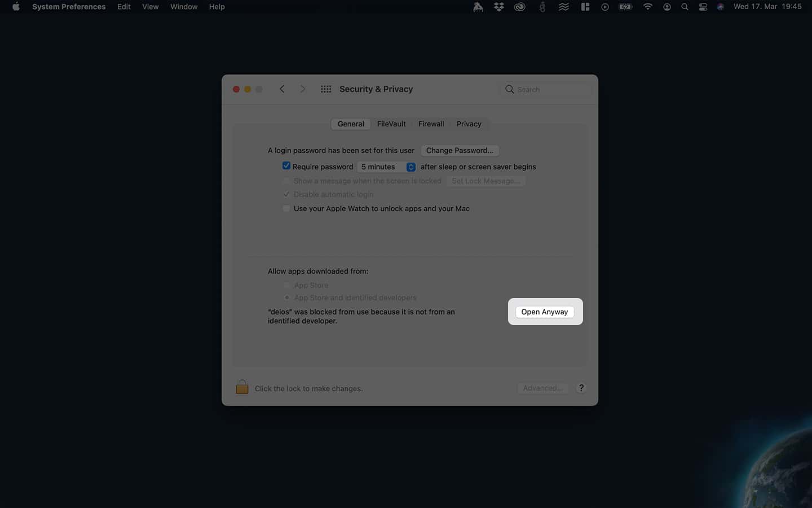Viewport: 812px width, 508px height.
Task: Open the System Preferences menu
Action: pyautogui.click(x=69, y=7)
